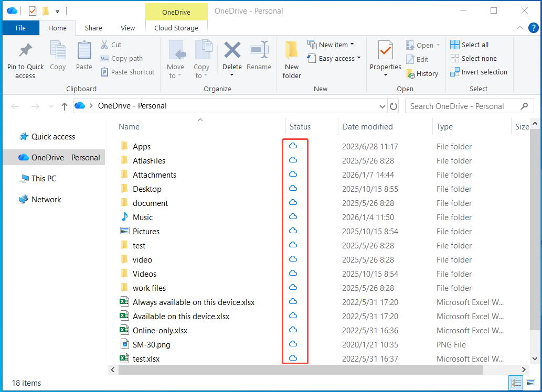Screen dimensions: 542x392
Task: Click the Pin to Quick access icon
Action: [x=25, y=59]
